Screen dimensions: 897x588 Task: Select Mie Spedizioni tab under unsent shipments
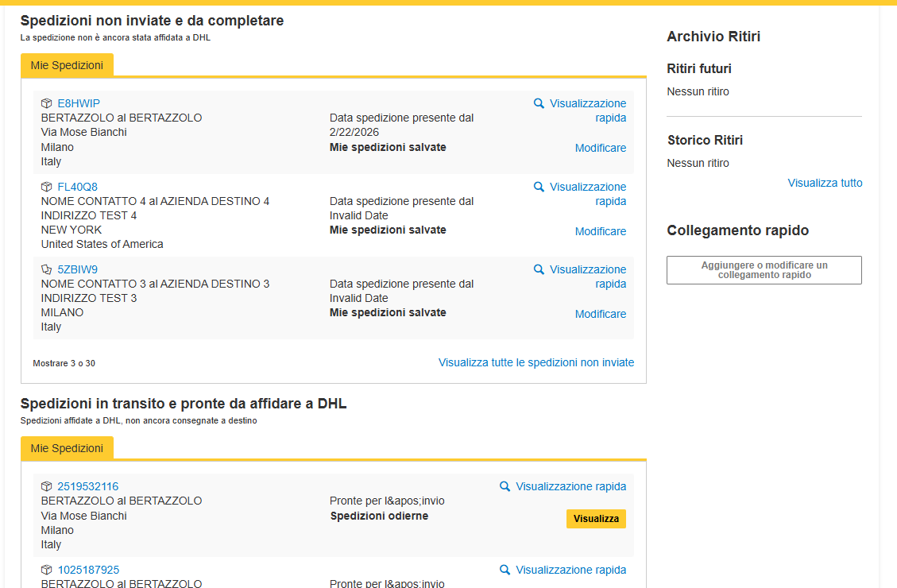tap(67, 65)
